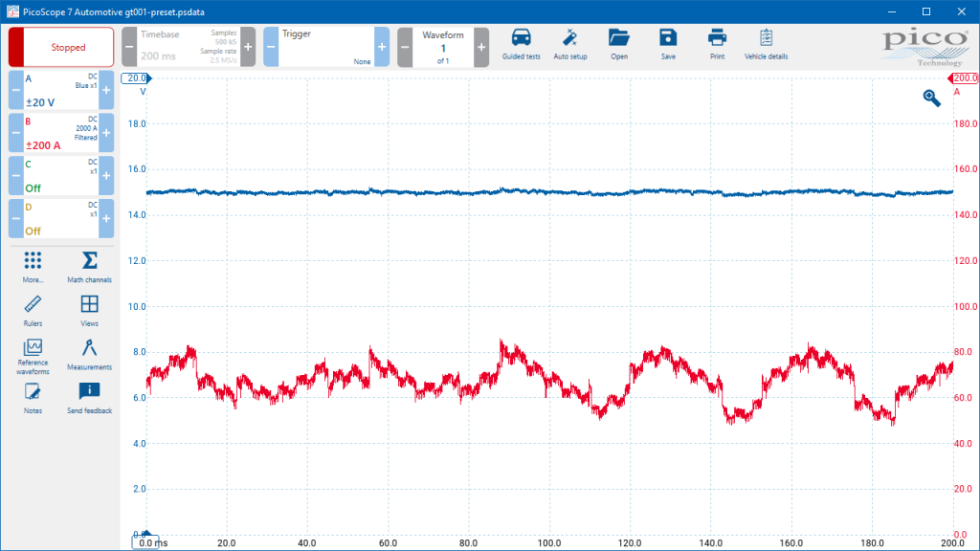Screen dimensions: 980x551
Task: Increase the Channel A input range
Action: coord(106,90)
